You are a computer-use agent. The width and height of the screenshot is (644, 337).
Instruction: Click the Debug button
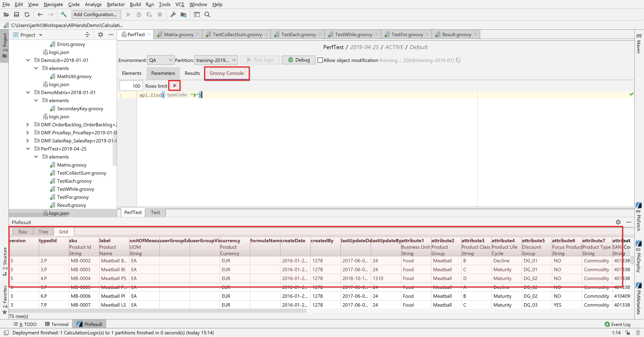click(x=298, y=60)
